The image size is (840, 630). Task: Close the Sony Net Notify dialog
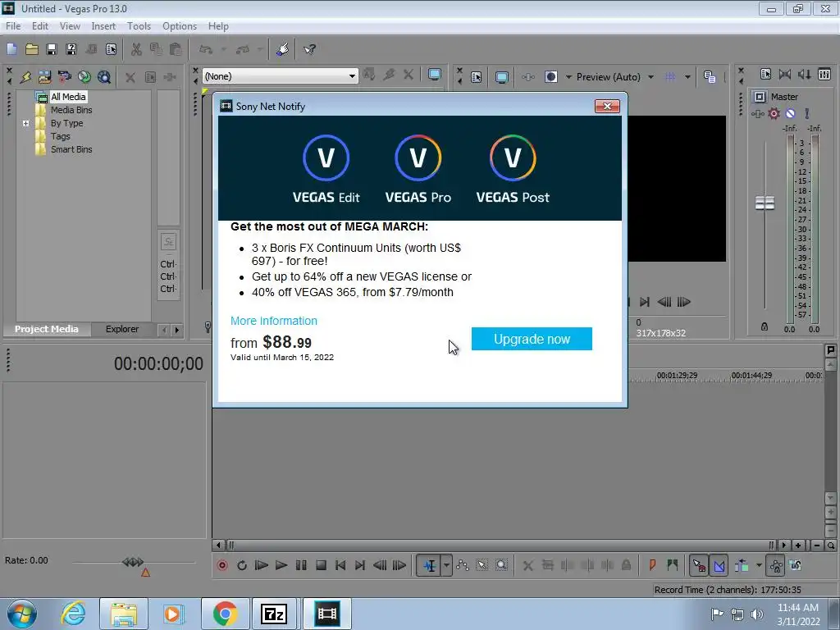coord(607,106)
